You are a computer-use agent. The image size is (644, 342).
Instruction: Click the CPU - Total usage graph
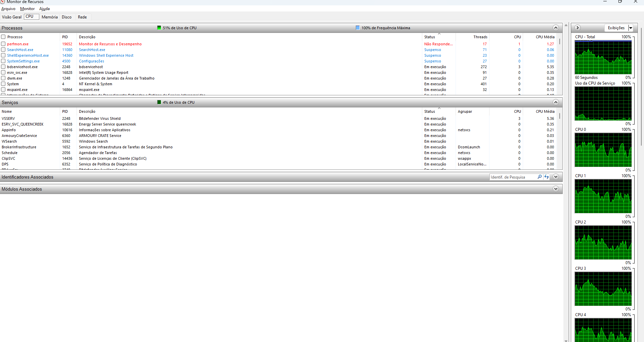pyautogui.click(x=603, y=57)
